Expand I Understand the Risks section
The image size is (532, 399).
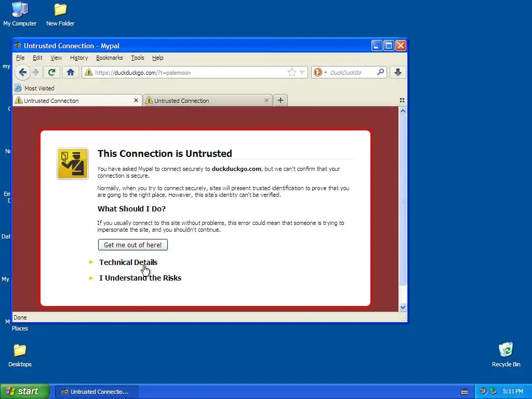click(140, 278)
